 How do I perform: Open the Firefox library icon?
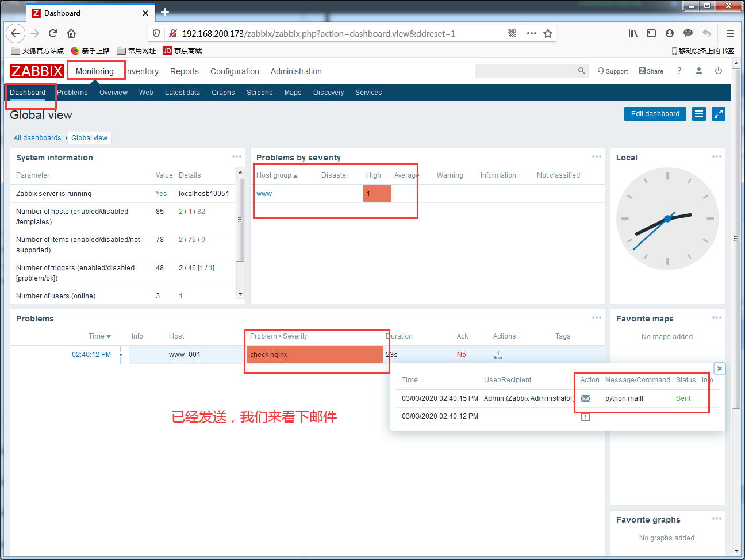tap(633, 33)
